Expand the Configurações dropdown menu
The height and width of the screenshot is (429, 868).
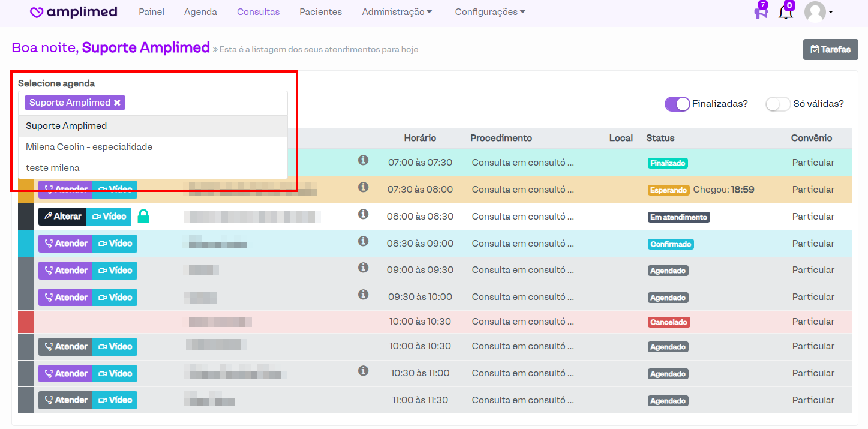pyautogui.click(x=490, y=12)
